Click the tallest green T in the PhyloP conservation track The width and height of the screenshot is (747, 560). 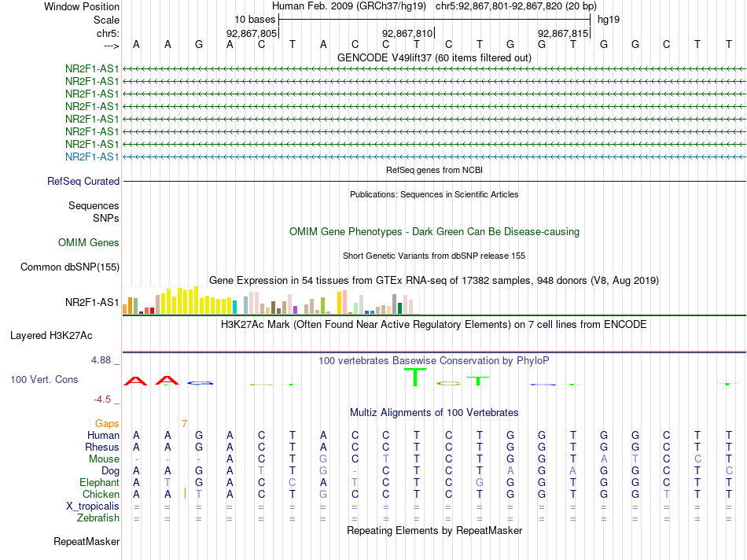pyautogui.click(x=415, y=377)
